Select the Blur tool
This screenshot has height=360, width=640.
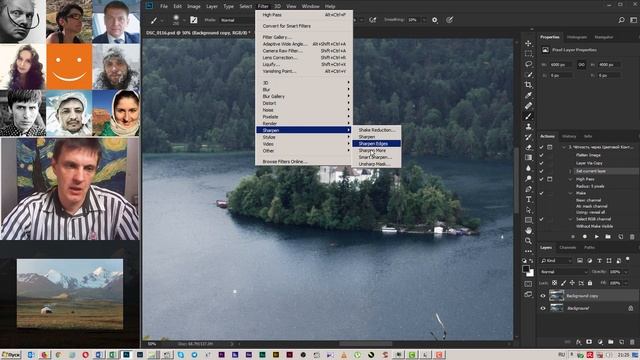pos(529,168)
